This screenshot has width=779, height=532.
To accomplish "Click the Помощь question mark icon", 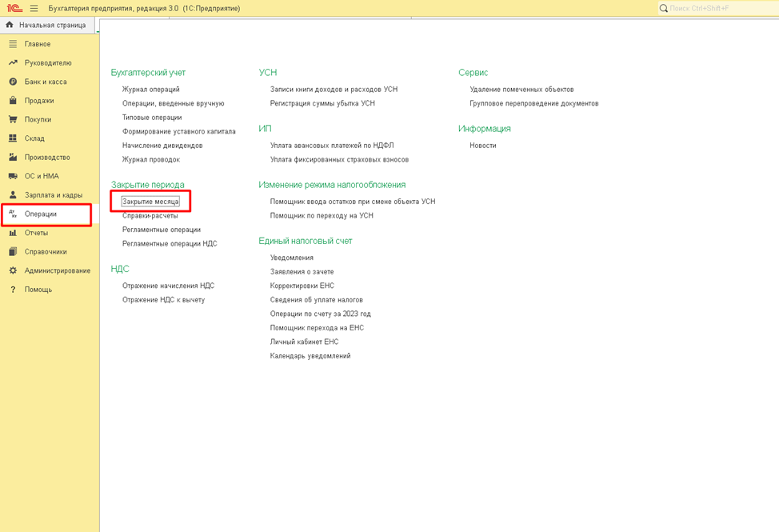I will pos(13,290).
